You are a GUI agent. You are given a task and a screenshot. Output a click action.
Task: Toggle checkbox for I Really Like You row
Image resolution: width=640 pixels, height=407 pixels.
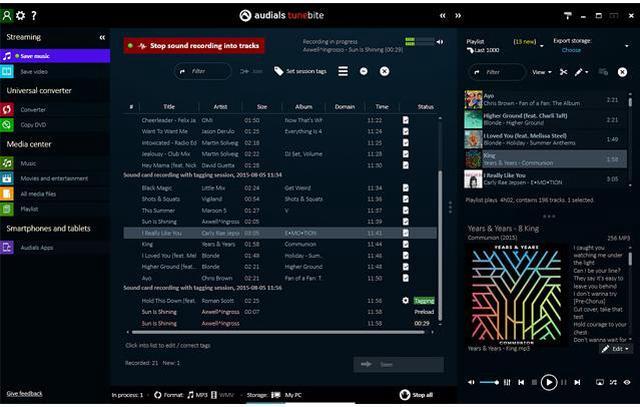click(406, 233)
